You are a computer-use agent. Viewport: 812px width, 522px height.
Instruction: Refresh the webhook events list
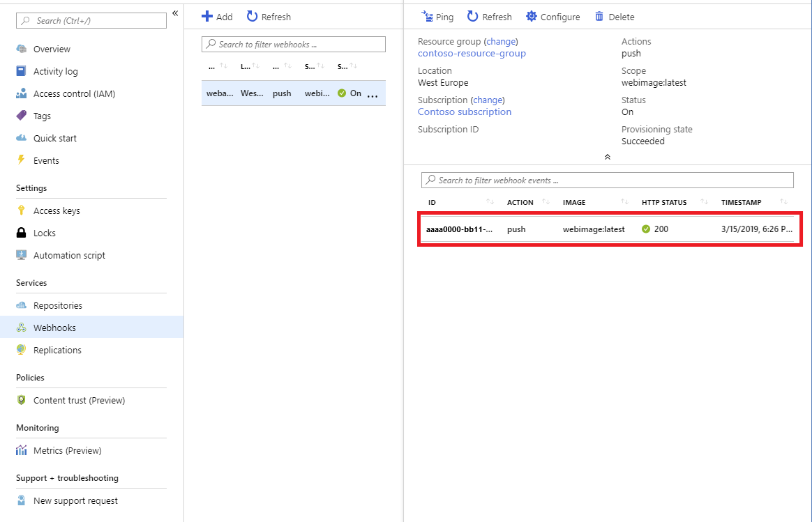pos(489,16)
